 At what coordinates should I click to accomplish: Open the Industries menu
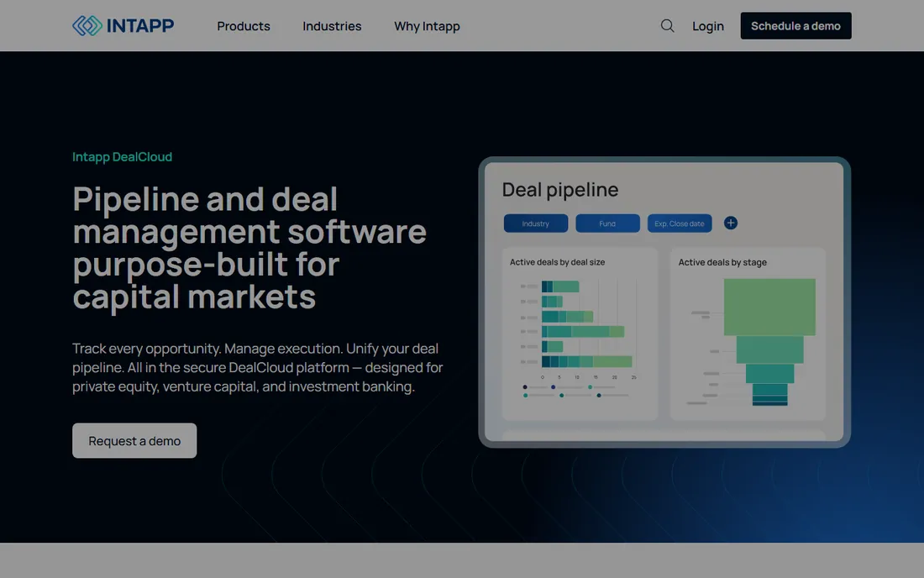coord(332,26)
